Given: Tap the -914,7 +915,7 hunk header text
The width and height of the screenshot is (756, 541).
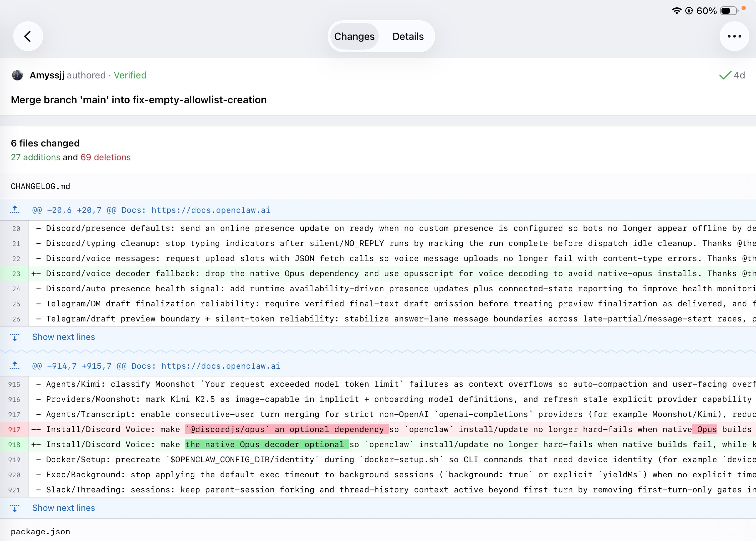Looking at the screenshot, I should click(x=156, y=366).
